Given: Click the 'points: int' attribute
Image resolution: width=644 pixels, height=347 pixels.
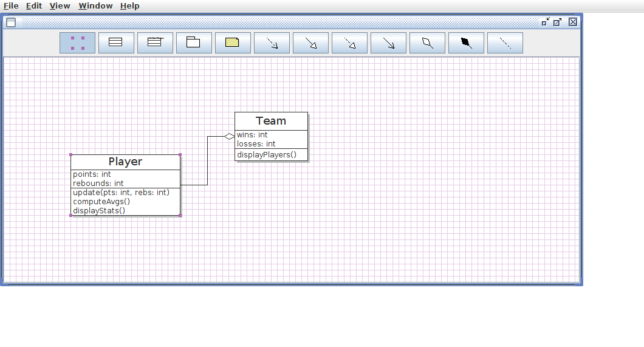Looking at the screenshot, I should click(x=92, y=174).
